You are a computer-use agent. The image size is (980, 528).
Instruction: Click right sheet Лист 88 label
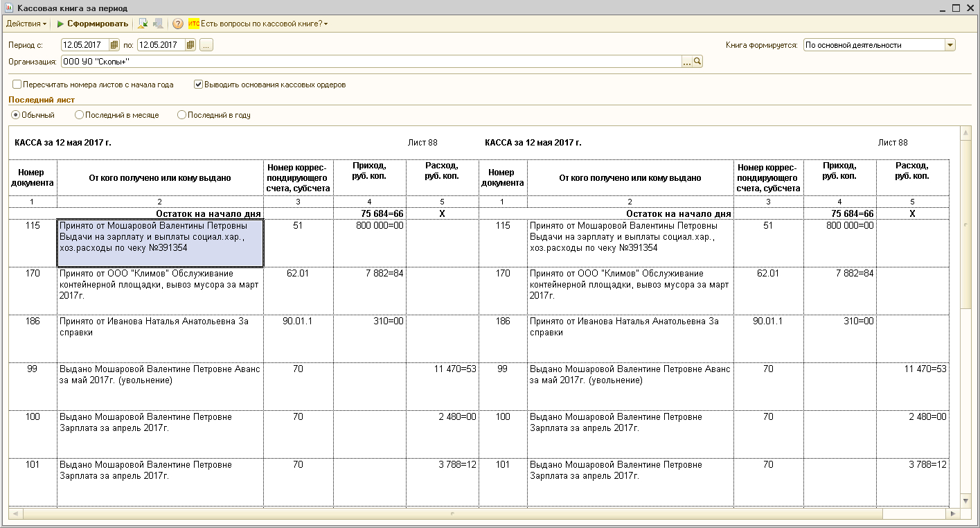(893, 143)
